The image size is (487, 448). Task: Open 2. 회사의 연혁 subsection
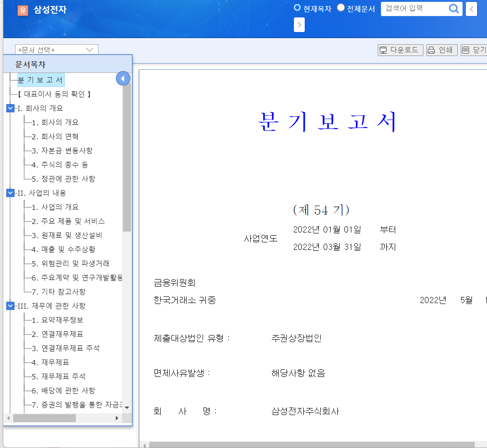point(55,136)
